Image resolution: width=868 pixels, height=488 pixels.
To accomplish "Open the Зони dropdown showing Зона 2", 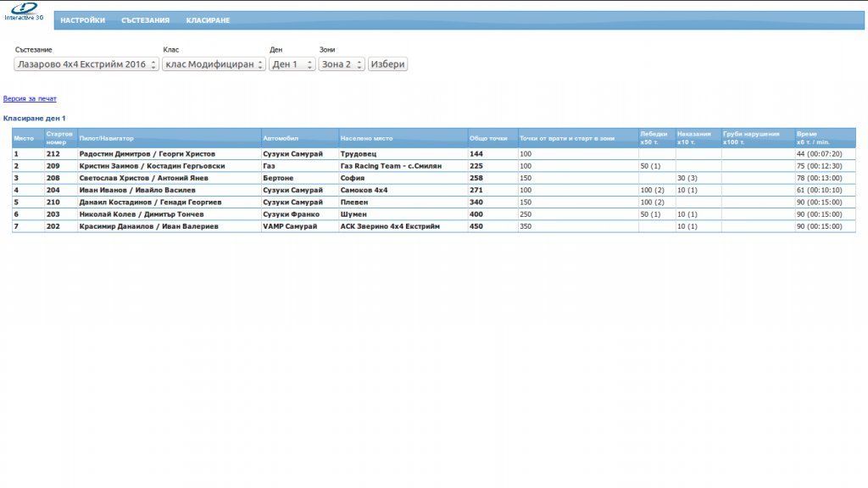I will click(341, 64).
